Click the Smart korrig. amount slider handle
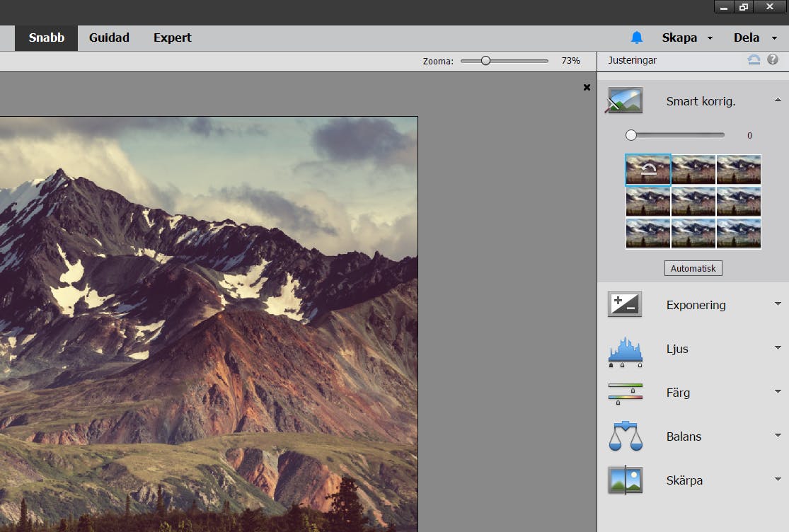This screenshot has width=789, height=532. point(631,135)
